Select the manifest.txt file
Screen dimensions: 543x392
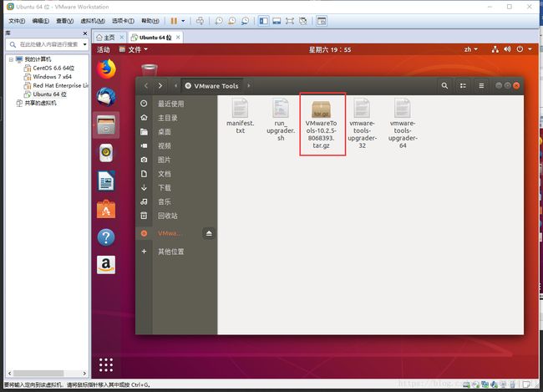(x=240, y=116)
